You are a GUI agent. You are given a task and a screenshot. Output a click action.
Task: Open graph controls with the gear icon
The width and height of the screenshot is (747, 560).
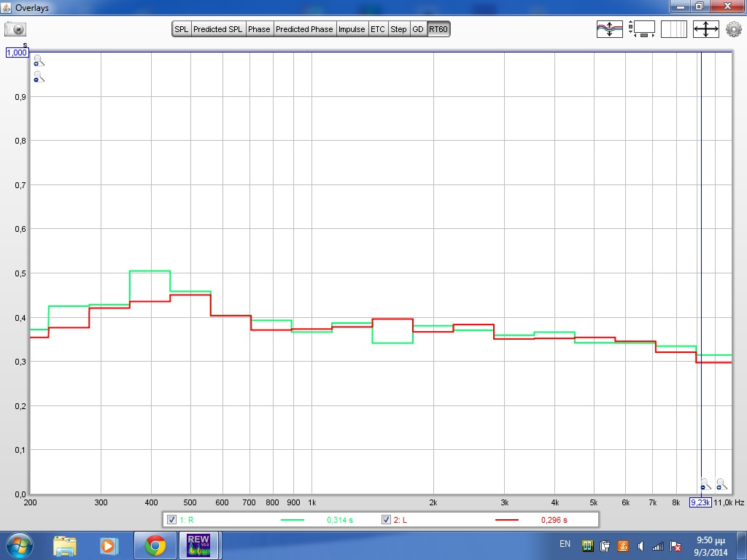point(733,29)
